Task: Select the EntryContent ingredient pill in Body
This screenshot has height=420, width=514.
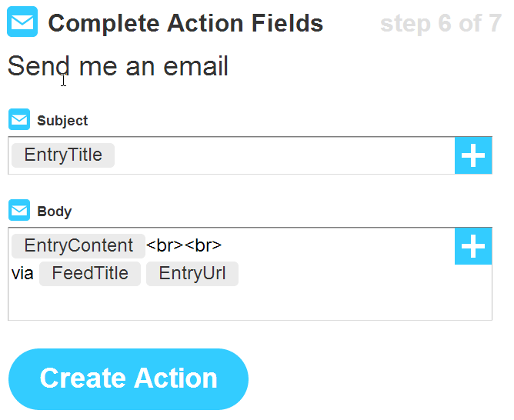Action: coord(78,246)
